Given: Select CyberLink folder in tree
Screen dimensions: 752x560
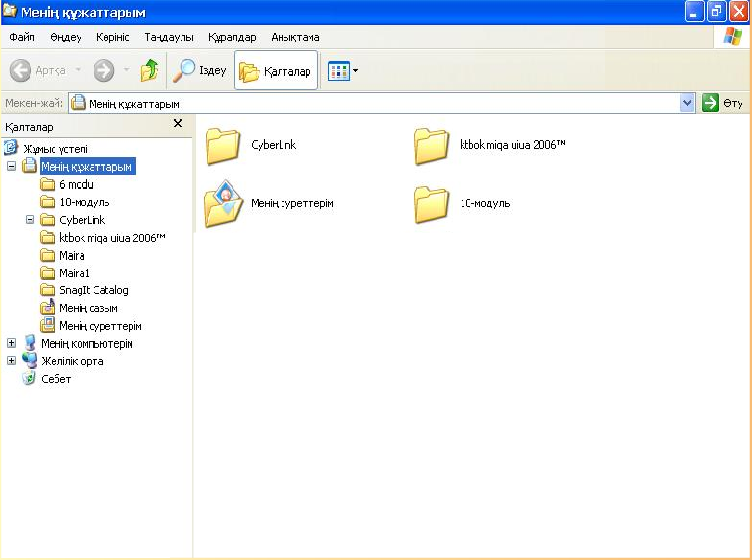Looking at the screenshot, I should pyautogui.click(x=82, y=220).
